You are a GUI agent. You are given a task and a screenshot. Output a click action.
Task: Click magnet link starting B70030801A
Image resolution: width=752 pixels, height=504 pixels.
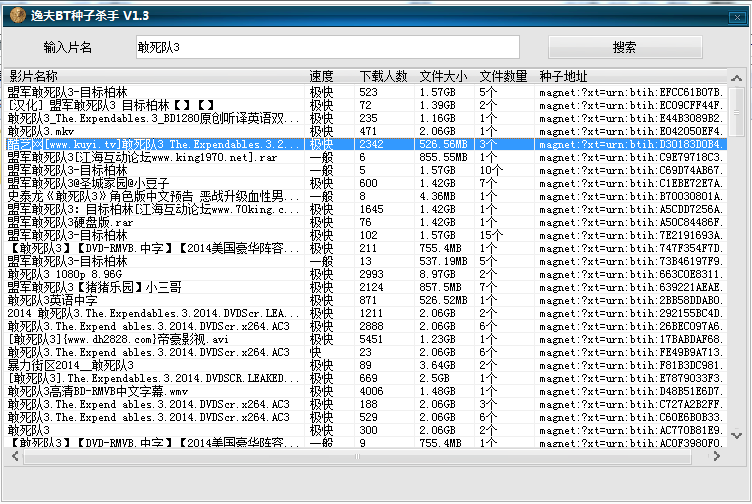[x=631, y=196]
